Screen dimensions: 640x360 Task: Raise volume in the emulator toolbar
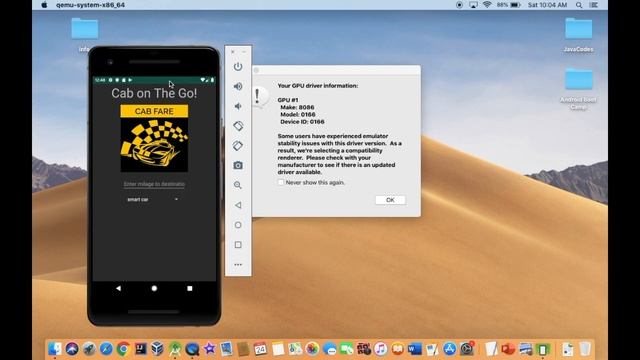pos(238,86)
